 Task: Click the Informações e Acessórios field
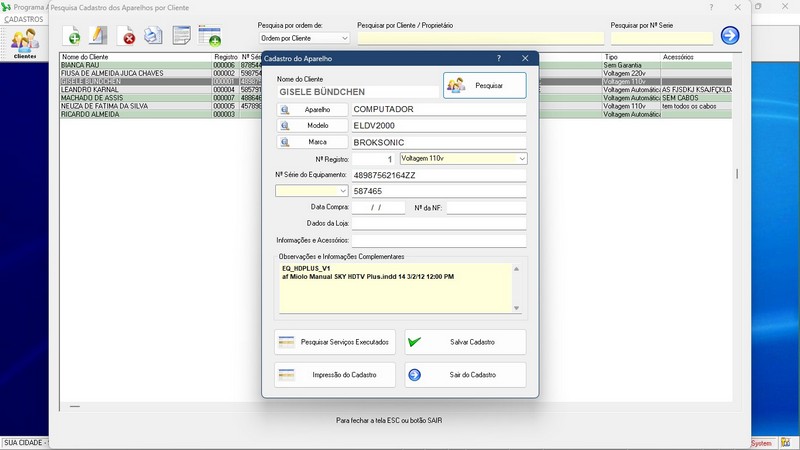point(439,240)
